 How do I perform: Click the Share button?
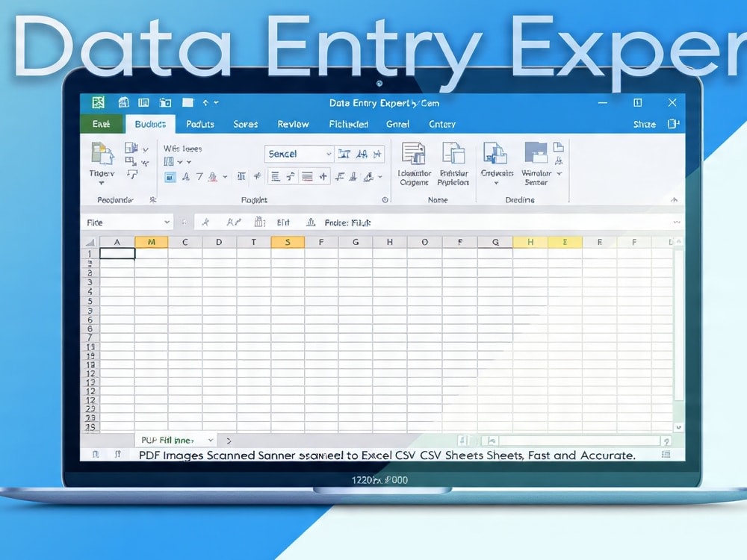(x=644, y=124)
